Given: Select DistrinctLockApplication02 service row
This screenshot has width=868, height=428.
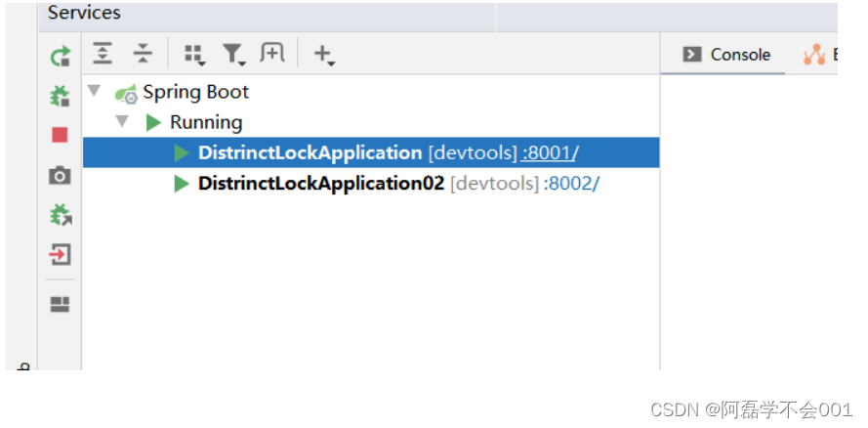Looking at the screenshot, I should point(371,184).
